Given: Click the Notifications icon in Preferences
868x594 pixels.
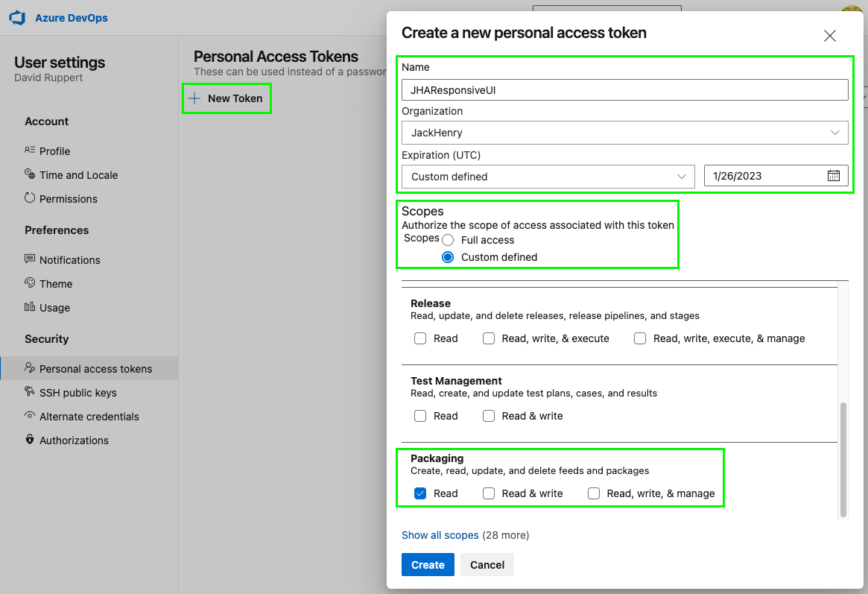Looking at the screenshot, I should (x=30, y=259).
